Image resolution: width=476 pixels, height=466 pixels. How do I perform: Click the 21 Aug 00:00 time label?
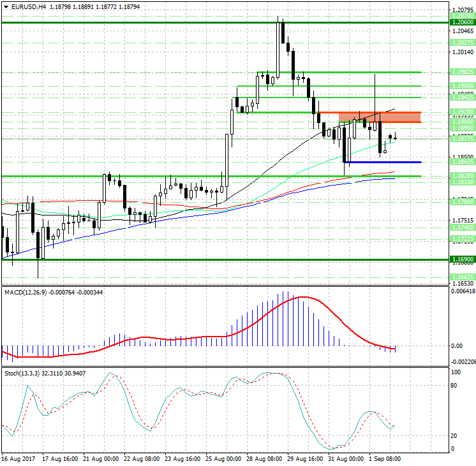coord(100,459)
